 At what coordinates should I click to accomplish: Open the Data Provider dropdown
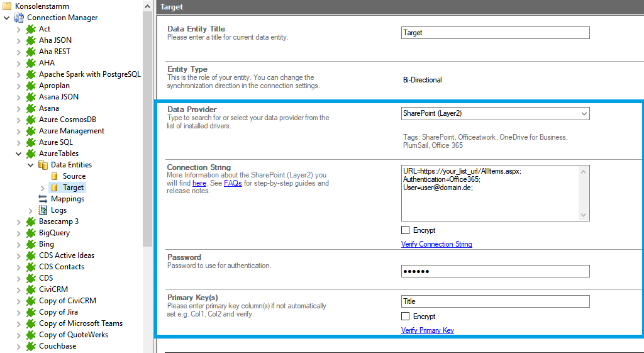pos(584,114)
